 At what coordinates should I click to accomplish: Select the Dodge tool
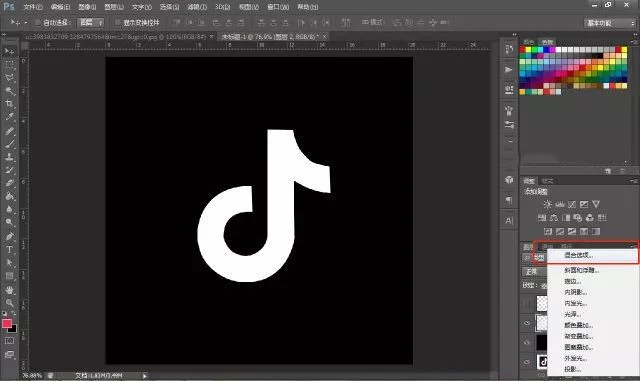point(9,222)
